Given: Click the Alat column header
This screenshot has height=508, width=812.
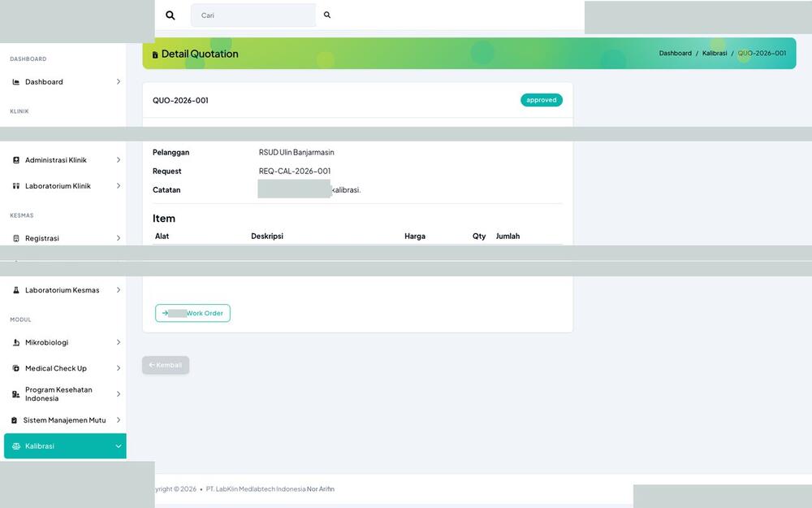Looking at the screenshot, I should [x=162, y=237].
